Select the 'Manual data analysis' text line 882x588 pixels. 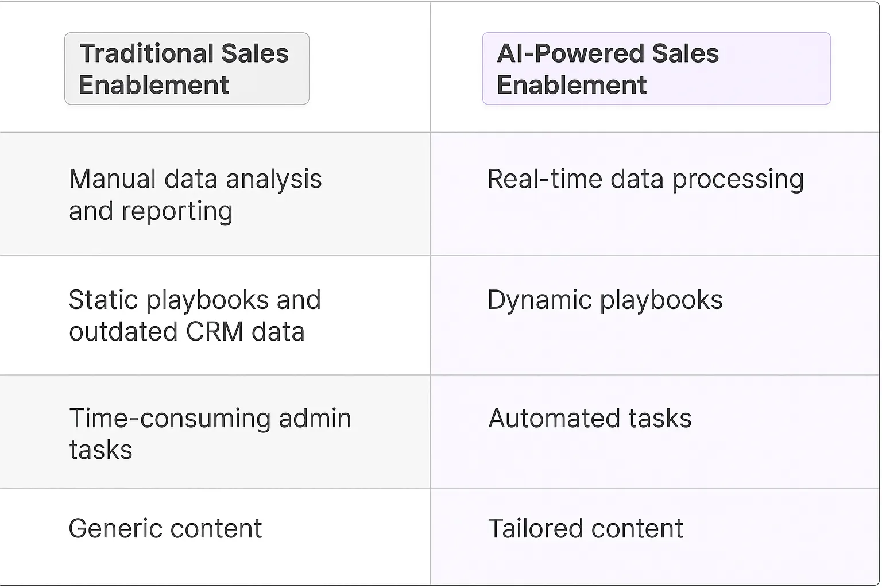(195, 179)
